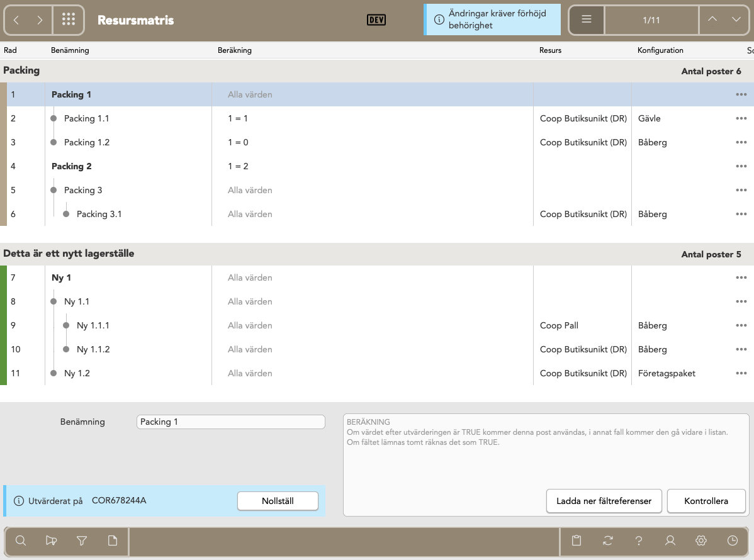The image size is (754, 560).
Task: Select the Packing 3.1 tree row
Action: (x=377, y=214)
